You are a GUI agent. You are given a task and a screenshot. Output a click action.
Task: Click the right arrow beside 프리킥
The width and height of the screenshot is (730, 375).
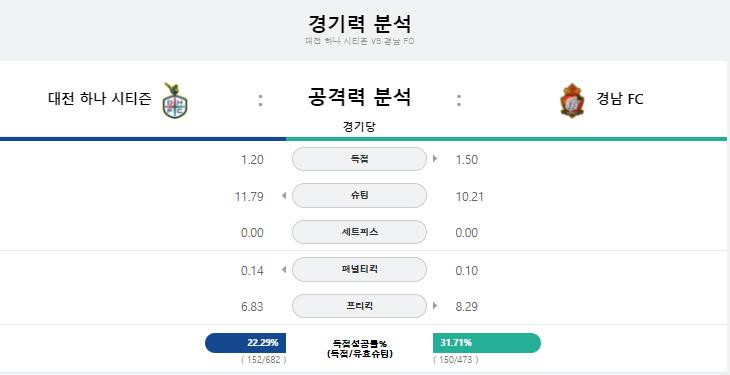(x=435, y=306)
